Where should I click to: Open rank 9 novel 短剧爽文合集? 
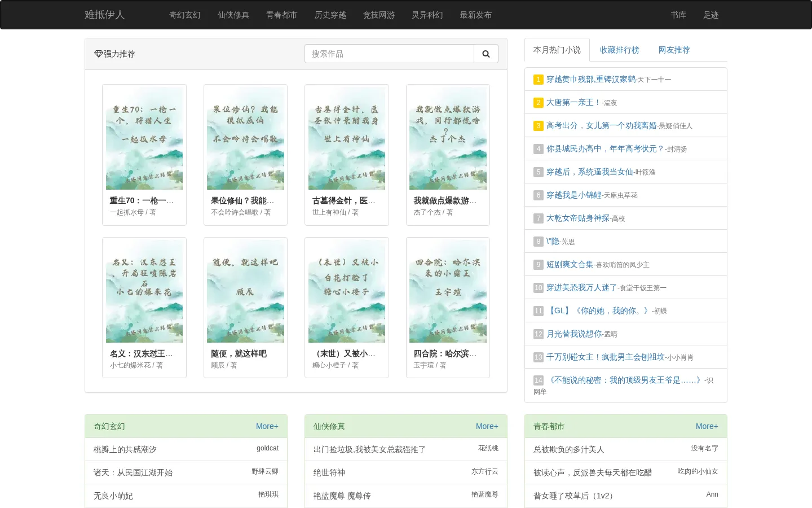570,264
